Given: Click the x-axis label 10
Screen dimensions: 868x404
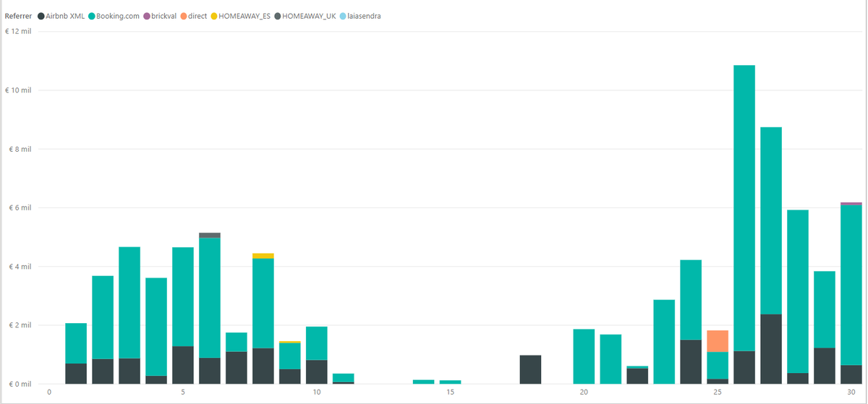Looking at the screenshot, I should [x=316, y=392].
